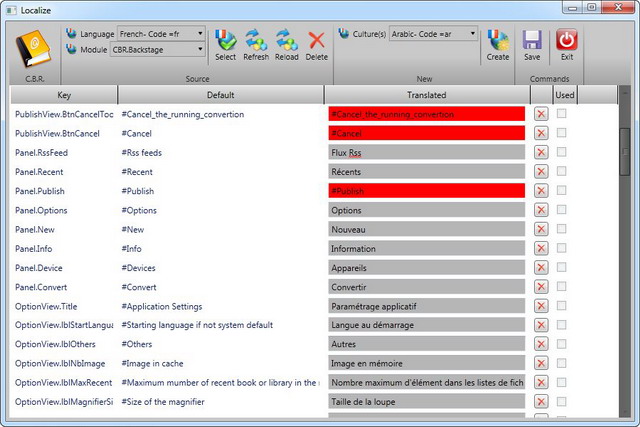The image size is (640, 427).
Task: Edit the Taille de la loupe field
Action: pyautogui.click(x=427, y=402)
